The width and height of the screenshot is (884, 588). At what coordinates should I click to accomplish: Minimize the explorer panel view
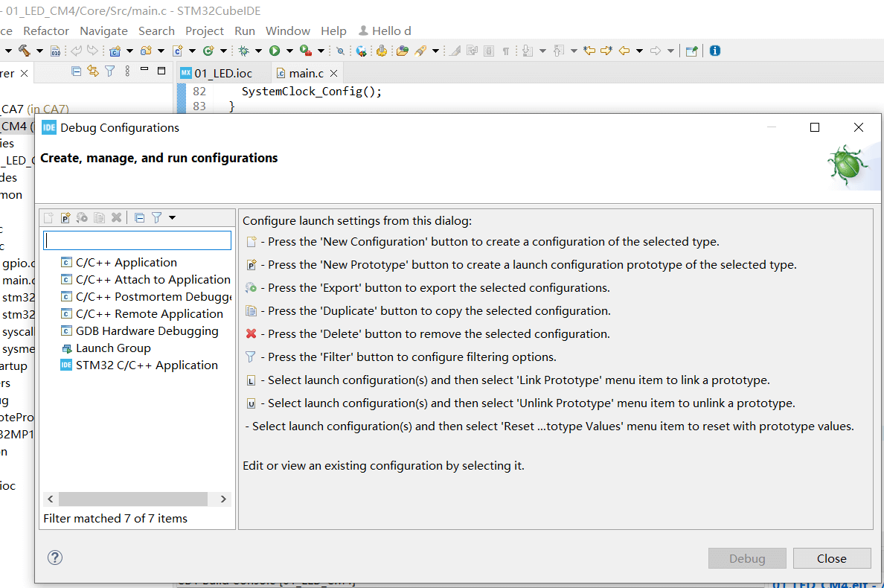tap(144, 70)
